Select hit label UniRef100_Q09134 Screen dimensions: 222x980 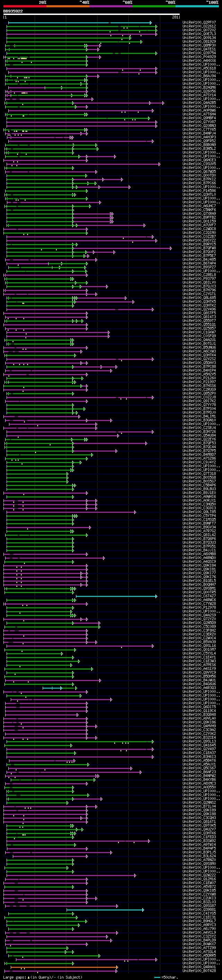click(199, 38)
